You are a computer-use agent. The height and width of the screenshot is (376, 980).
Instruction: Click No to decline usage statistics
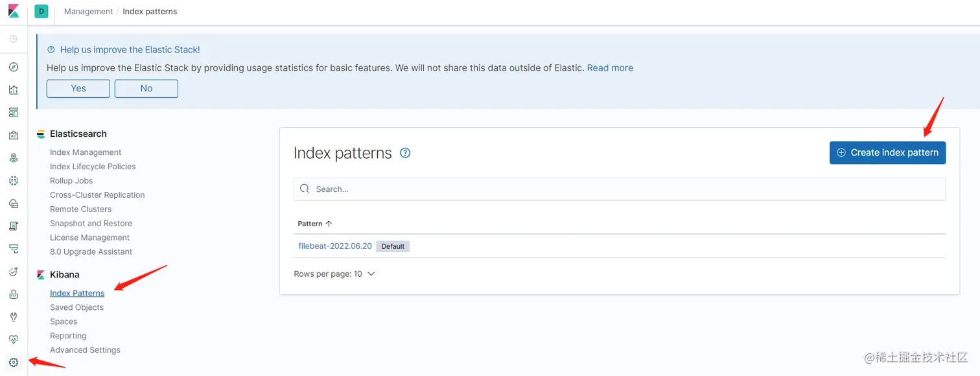click(146, 89)
